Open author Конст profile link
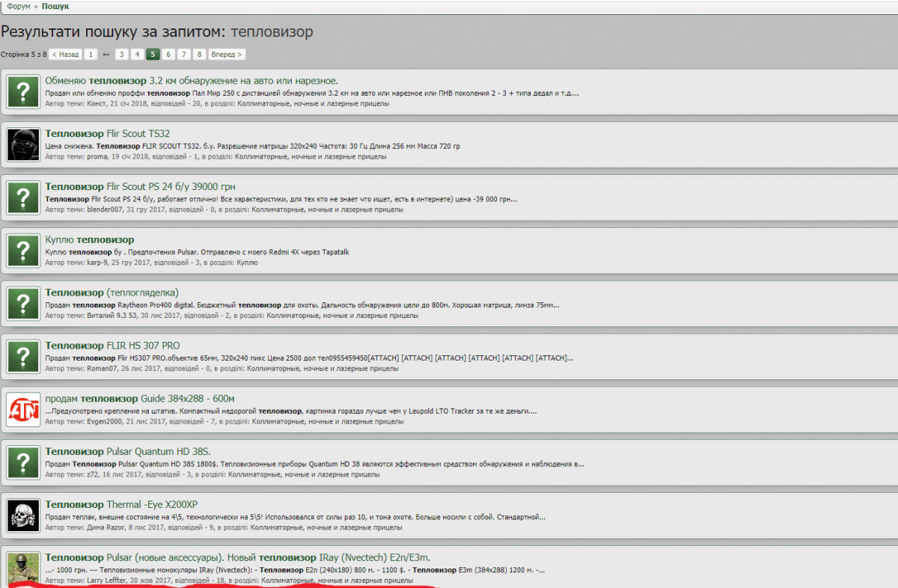 [x=97, y=103]
